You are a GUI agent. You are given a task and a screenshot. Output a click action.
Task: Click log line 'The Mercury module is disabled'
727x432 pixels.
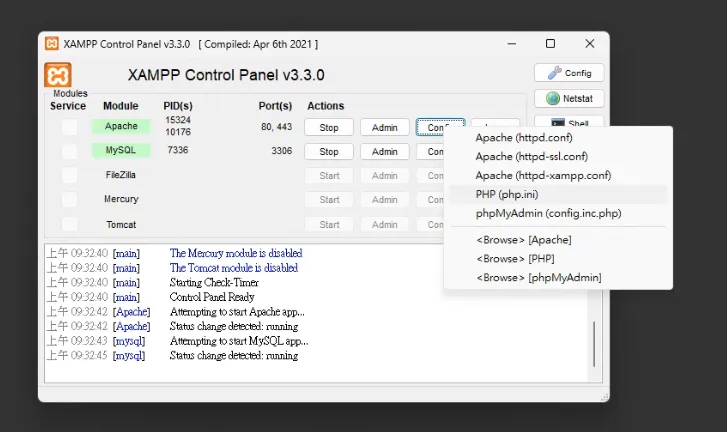coord(236,253)
